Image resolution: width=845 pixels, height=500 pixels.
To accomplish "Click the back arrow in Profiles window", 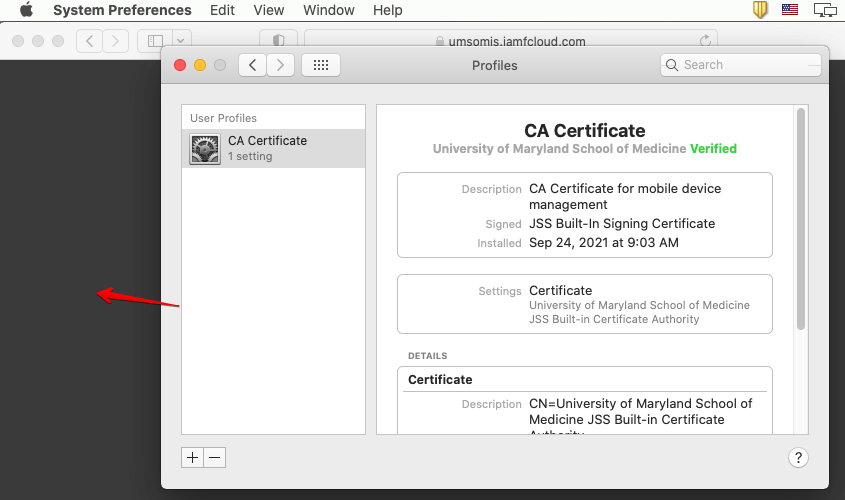I will click(252, 65).
